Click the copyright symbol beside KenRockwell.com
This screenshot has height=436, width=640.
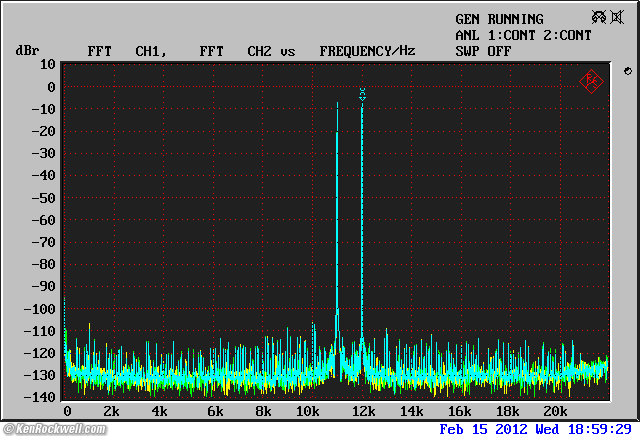tap(9, 428)
